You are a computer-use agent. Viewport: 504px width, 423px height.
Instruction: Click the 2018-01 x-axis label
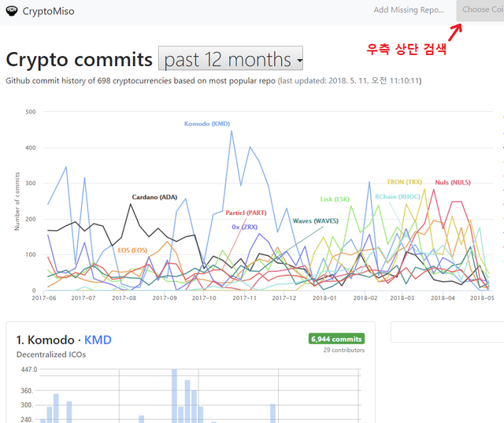[324, 298]
